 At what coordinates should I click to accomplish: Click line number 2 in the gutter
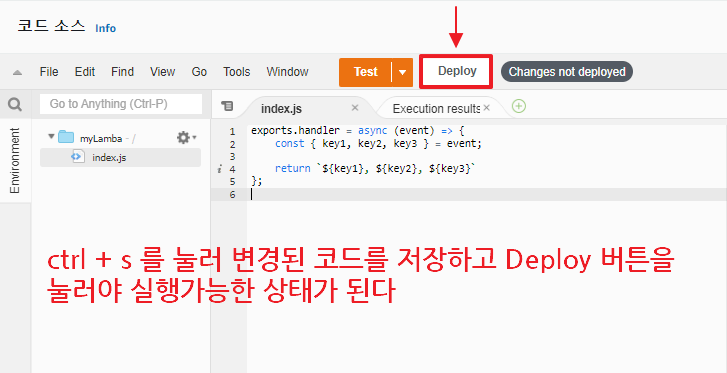click(x=232, y=144)
